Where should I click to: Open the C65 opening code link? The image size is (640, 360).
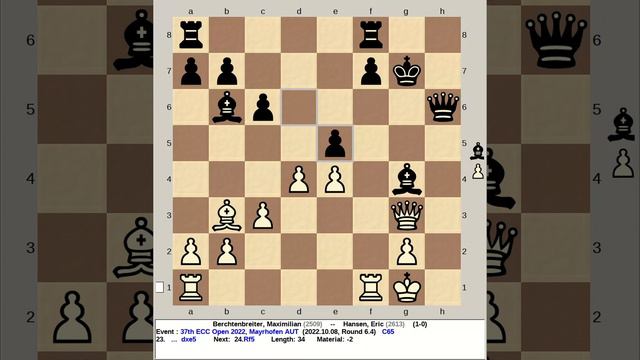388,332
